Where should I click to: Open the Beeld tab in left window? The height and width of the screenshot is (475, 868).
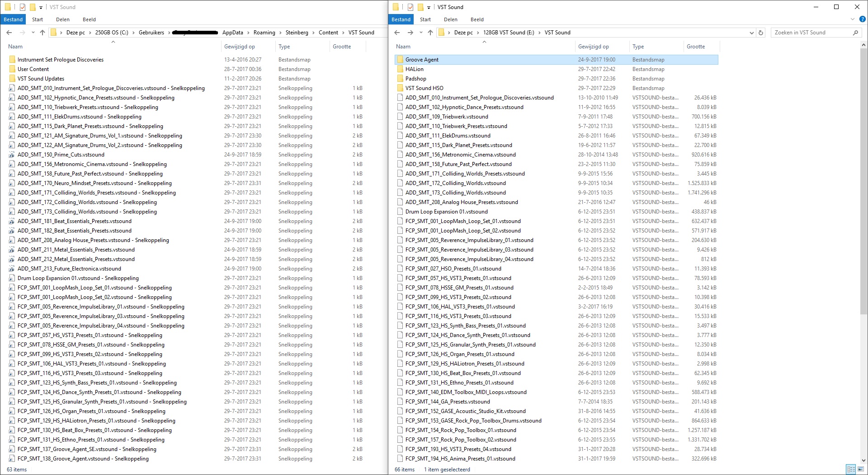[89, 19]
